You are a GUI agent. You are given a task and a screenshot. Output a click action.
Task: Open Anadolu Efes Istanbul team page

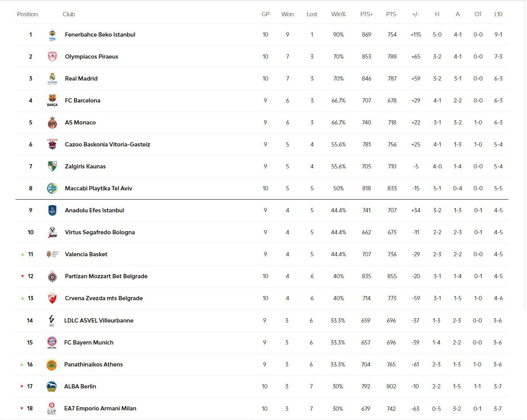pyautogui.click(x=94, y=210)
